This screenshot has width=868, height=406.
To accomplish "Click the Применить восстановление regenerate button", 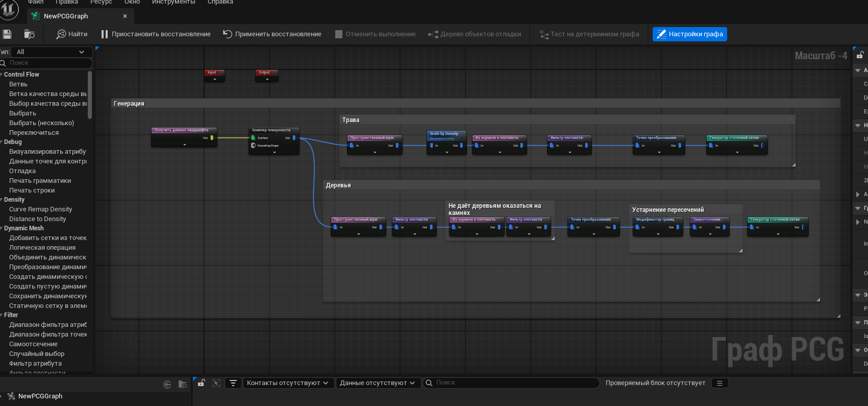I will (272, 34).
